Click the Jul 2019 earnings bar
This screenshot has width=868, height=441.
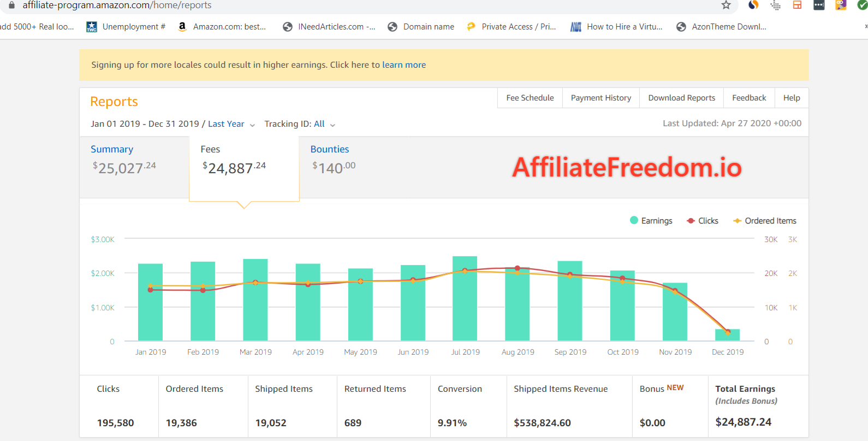465,298
